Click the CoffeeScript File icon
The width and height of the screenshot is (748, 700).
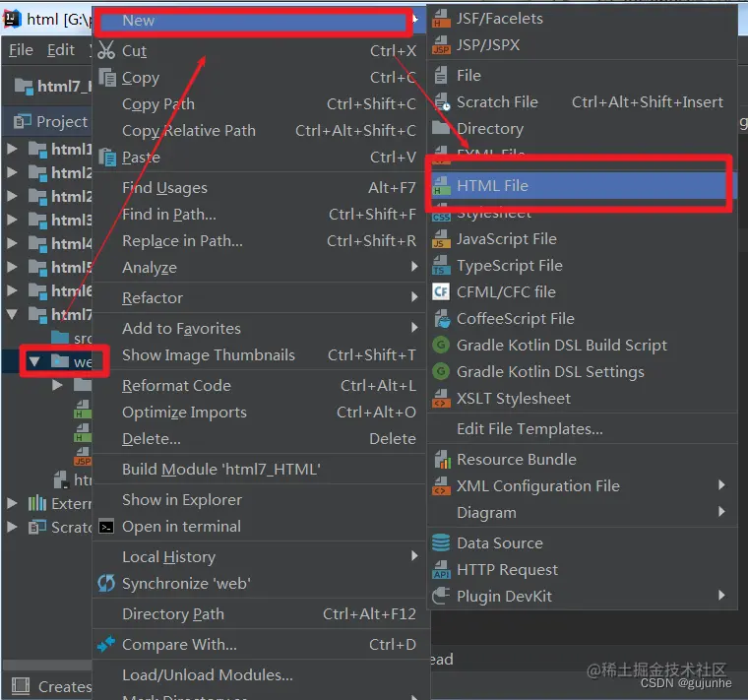pos(442,319)
